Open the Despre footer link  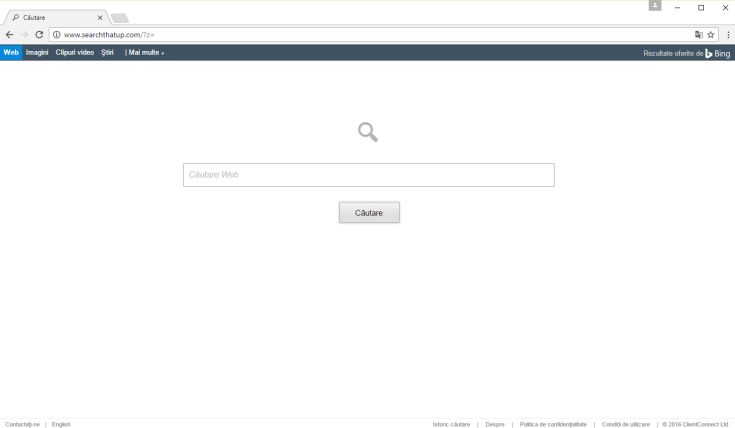[495, 424]
